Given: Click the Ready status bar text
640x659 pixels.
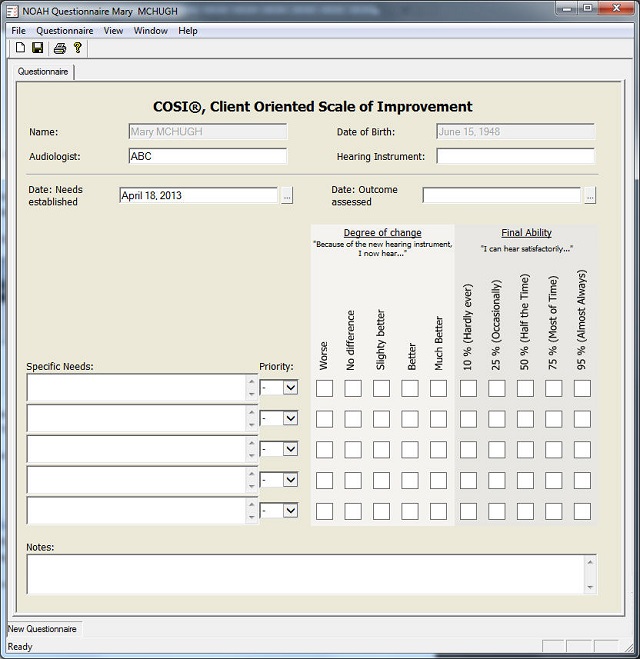Looking at the screenshot, I should click(x=20, y=646).
